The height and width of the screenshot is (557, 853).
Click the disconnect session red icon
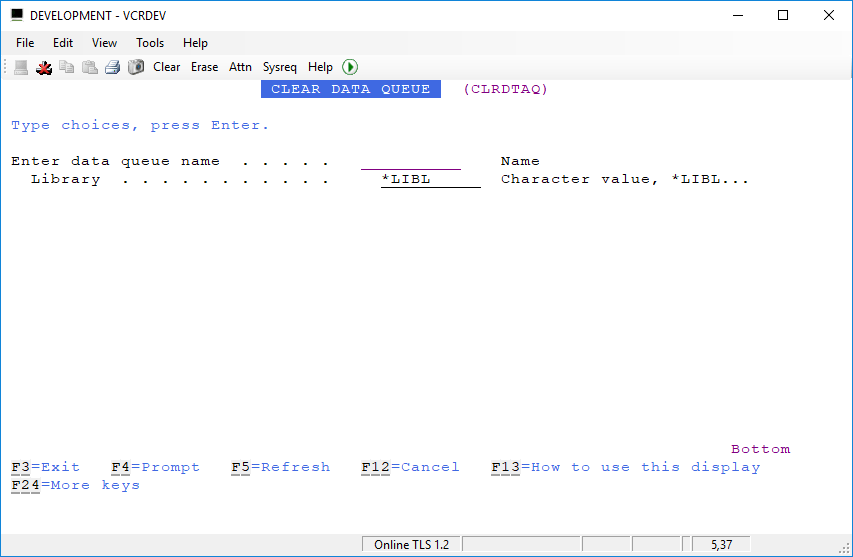pos(44,67)
